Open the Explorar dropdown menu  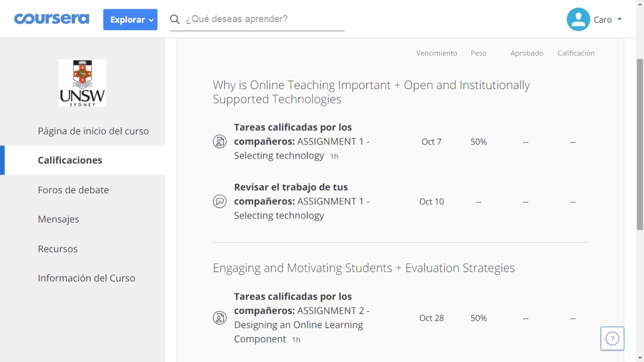pos(130,20)
